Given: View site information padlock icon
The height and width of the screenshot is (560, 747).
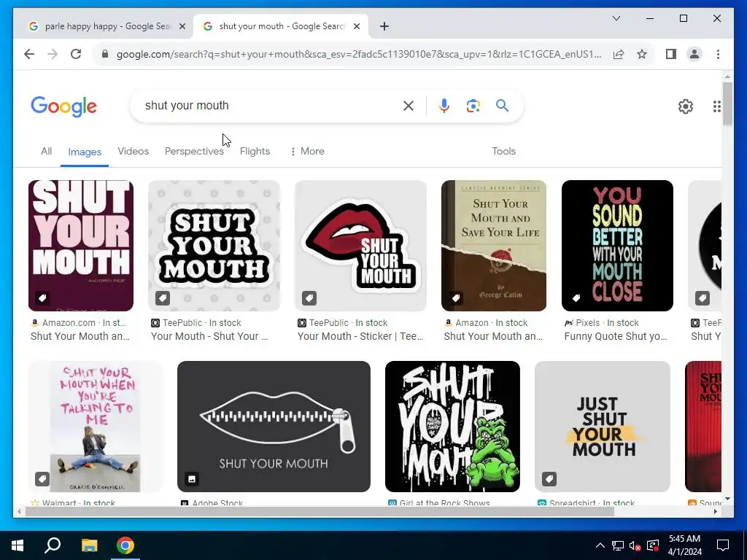Looking at the screenshot, I should pyautogui.click(x=105, y=54).
